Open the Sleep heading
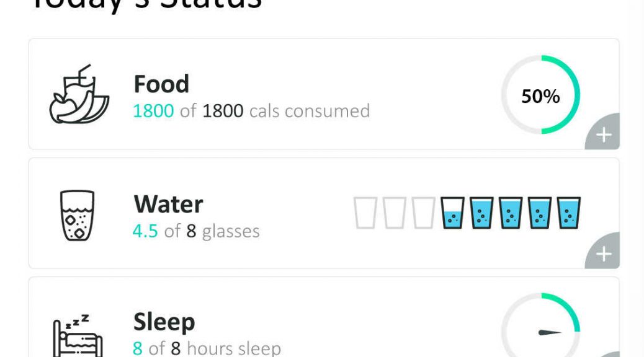Viewport: 644px width, 357px height. point(164,322)
